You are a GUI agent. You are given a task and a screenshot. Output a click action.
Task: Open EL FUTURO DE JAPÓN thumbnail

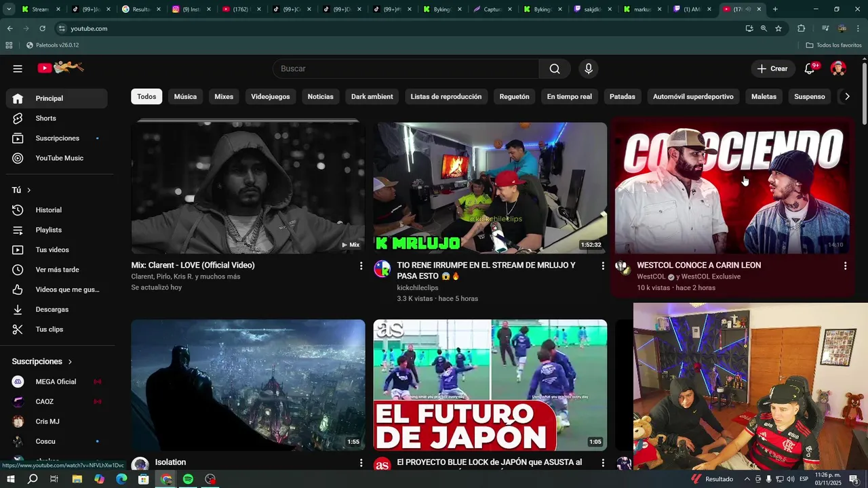pos(490,385)
